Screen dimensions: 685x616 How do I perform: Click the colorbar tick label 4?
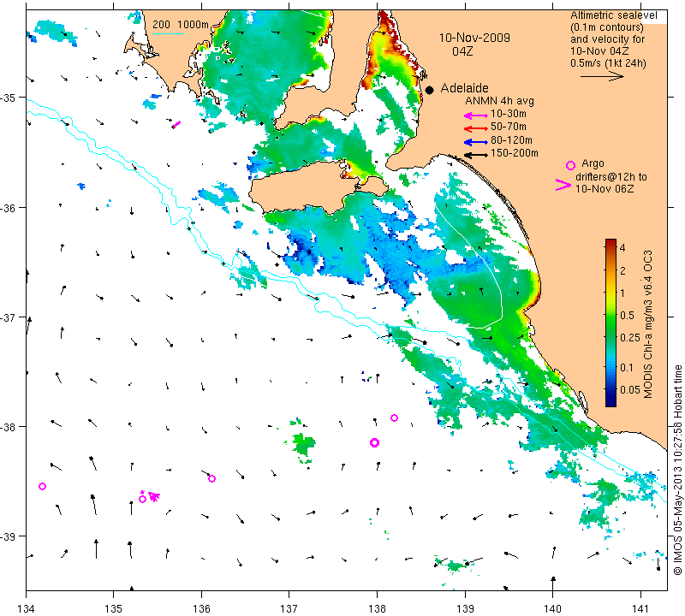[x=622, y=248]
